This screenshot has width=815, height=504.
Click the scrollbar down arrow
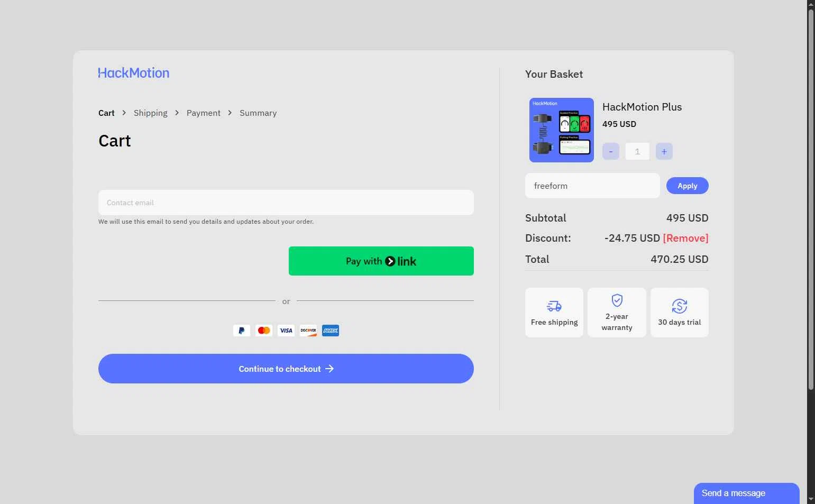811,499
